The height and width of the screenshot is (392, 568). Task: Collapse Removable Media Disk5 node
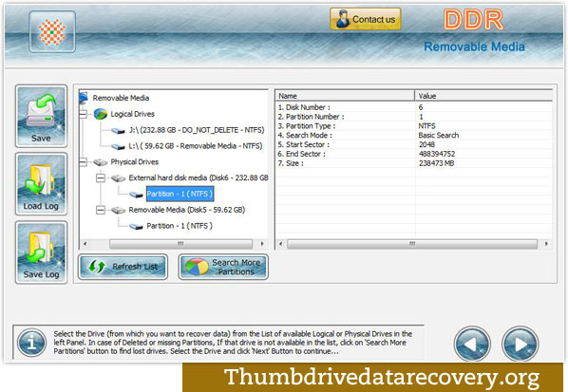tap(101, 210)
